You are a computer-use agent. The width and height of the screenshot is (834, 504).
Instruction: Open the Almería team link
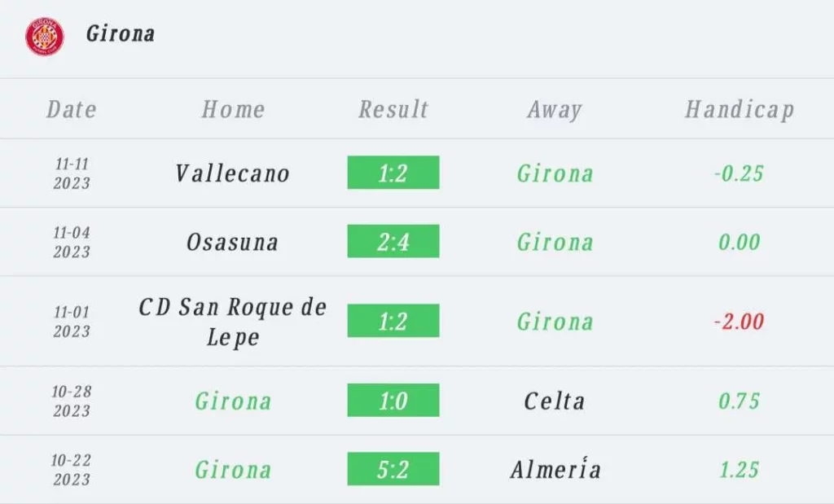[x=555, y=469]
